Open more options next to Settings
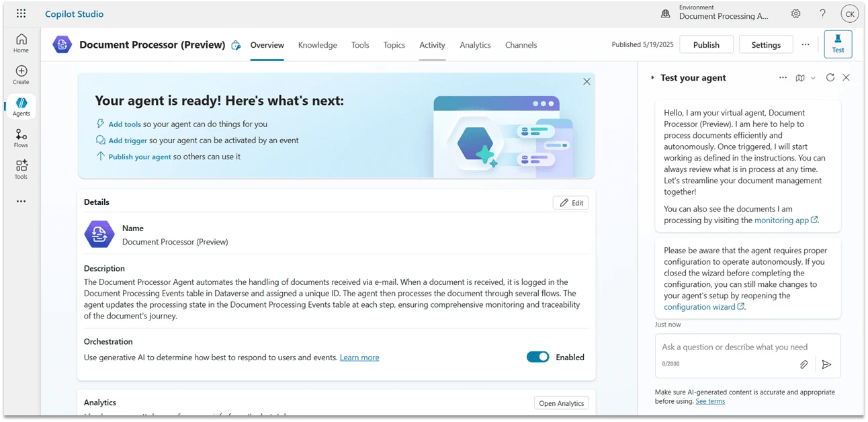The height and width of the screenshot is (422, 868). click(806, 45)
